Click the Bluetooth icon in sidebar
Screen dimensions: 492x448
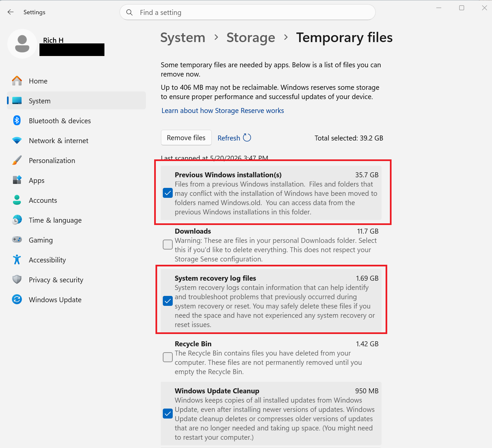point(17,121)
